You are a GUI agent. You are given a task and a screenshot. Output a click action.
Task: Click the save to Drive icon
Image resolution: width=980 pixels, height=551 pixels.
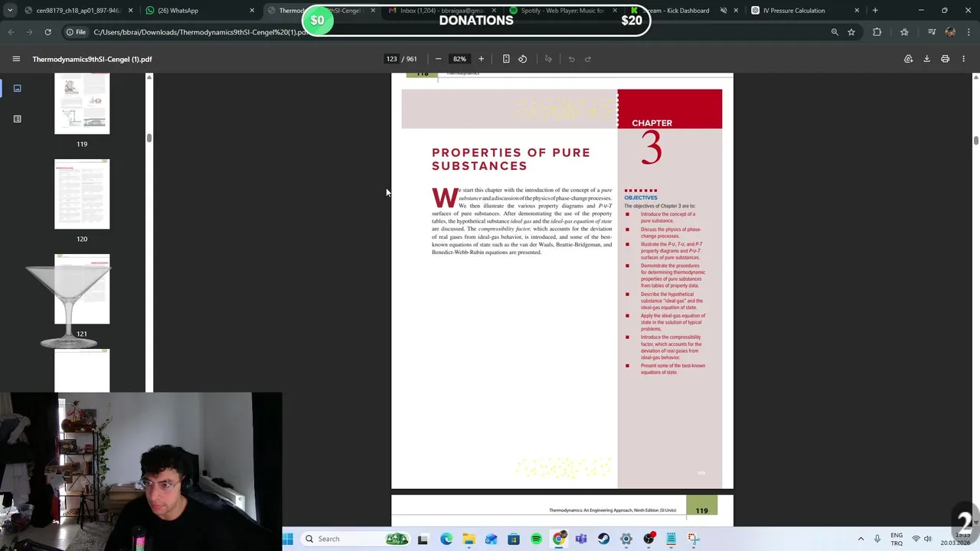[x=908, y=59]
